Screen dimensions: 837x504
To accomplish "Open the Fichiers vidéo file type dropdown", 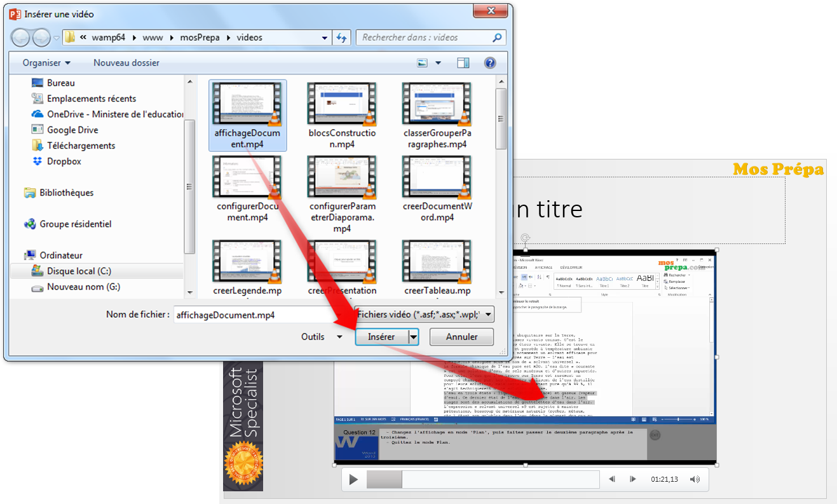I will (425, 314).
